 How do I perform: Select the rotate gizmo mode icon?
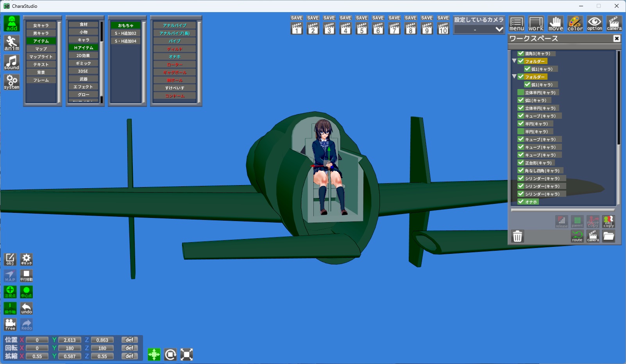(170, 354)
